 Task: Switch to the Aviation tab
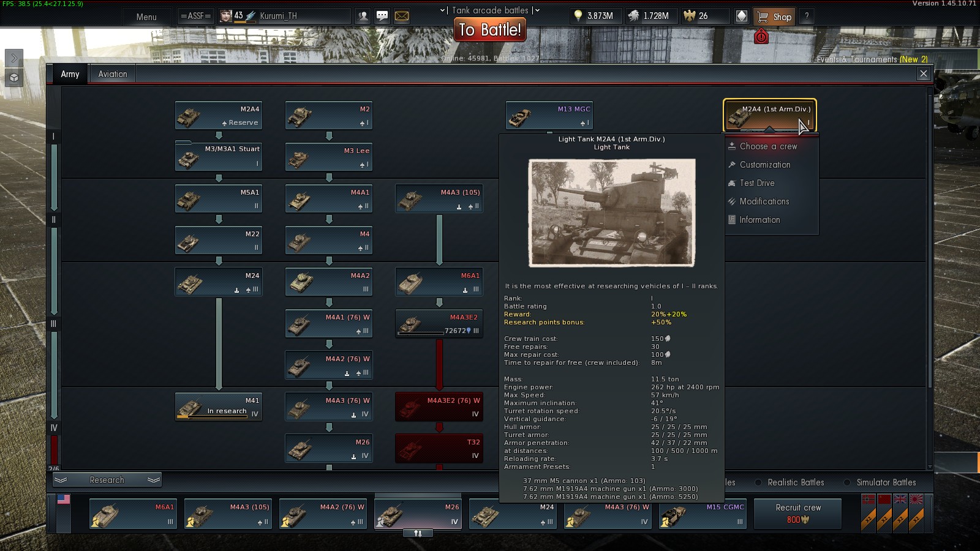[113, 74]
